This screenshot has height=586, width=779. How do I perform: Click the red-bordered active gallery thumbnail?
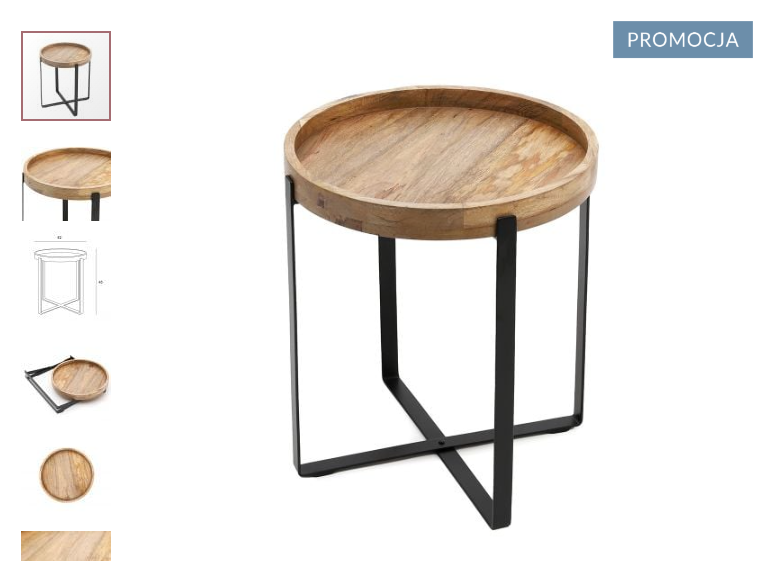tap(66, 76)
